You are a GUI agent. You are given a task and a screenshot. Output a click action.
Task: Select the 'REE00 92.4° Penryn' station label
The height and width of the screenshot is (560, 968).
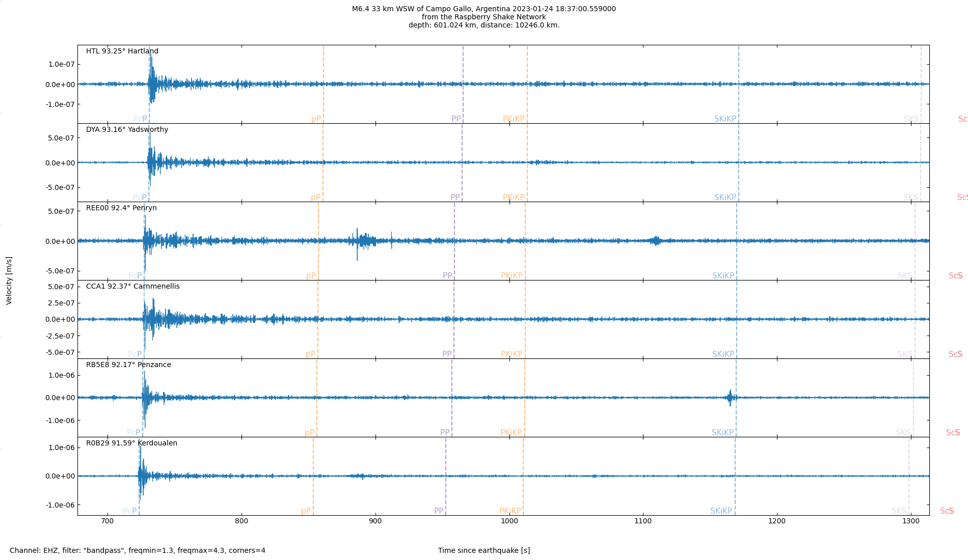(121, 208)
